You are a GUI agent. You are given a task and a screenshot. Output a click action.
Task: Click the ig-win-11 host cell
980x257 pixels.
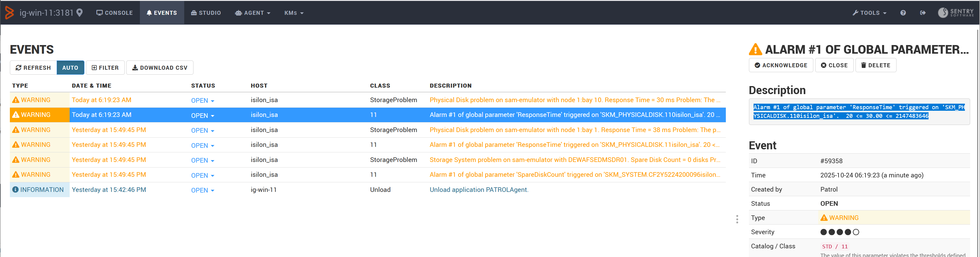coord(263,190)
